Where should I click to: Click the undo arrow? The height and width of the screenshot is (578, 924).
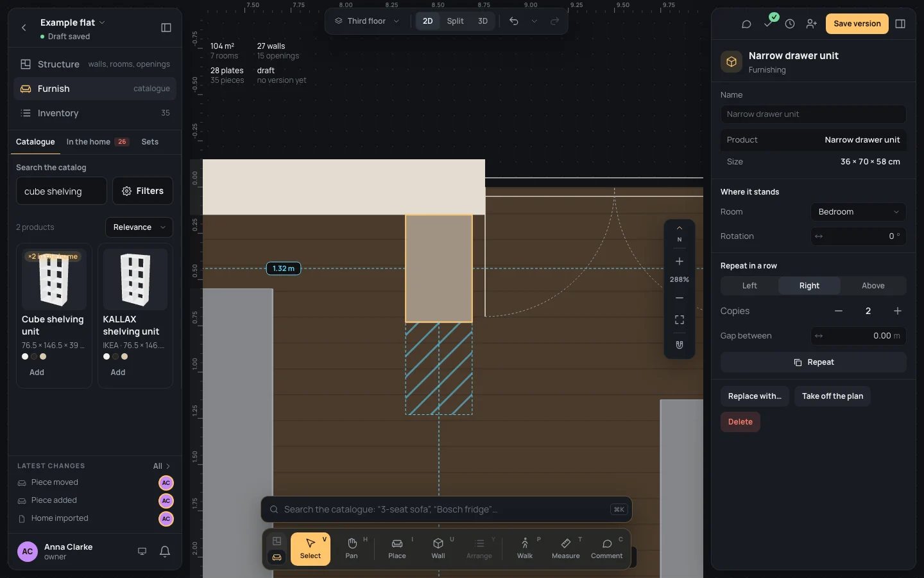click(x=514, y=21)
